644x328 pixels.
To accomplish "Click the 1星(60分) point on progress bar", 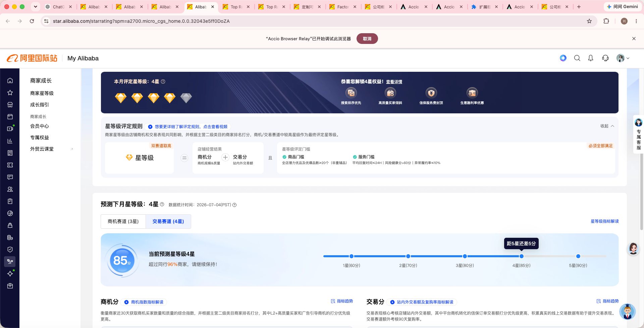I will [352, 256].
